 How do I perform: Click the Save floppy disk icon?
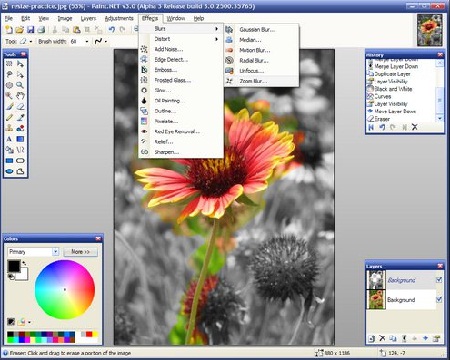30,30
